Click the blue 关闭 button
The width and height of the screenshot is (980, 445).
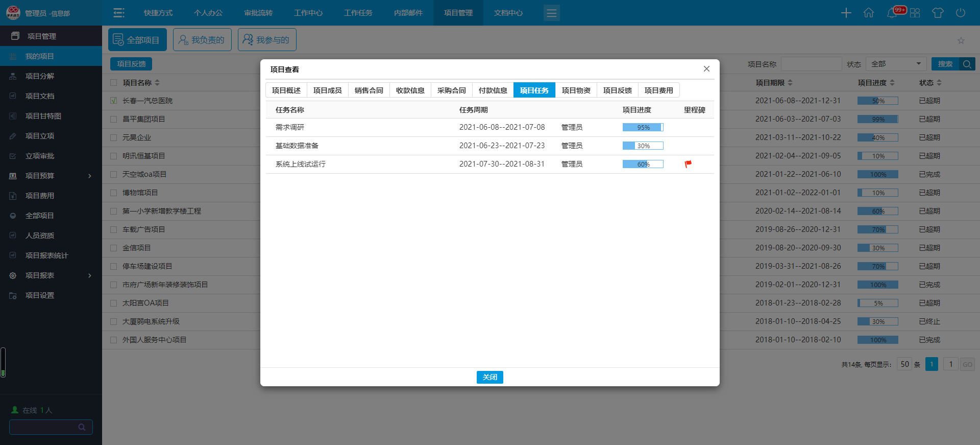click(489, 377)
